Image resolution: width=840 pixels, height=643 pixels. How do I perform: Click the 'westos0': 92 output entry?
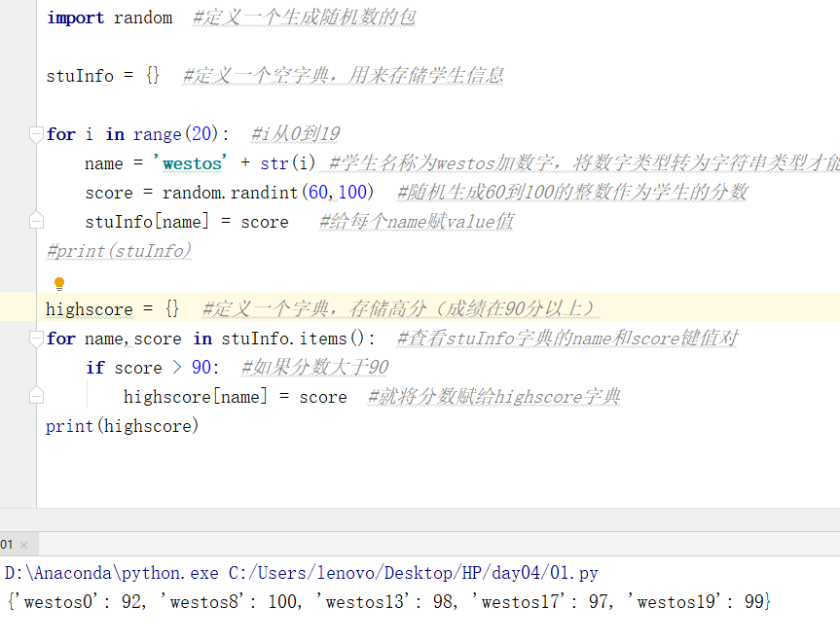pyautogui.click(x=79, y=602)
